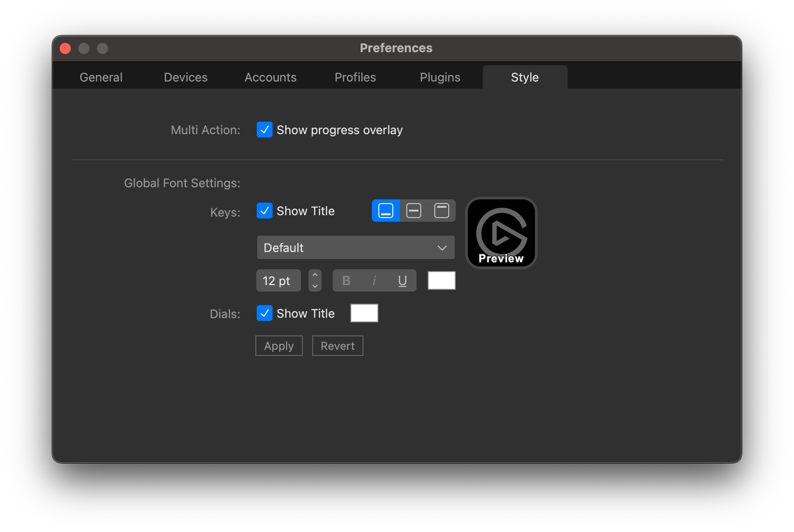
Task: Toggle bold font style
Action: [346, 280]
